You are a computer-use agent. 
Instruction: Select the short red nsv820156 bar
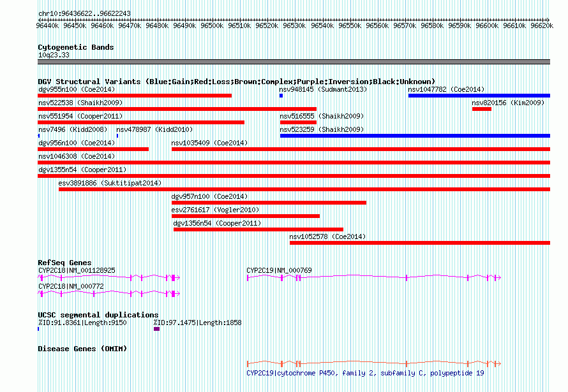click(x=482, y=109)
